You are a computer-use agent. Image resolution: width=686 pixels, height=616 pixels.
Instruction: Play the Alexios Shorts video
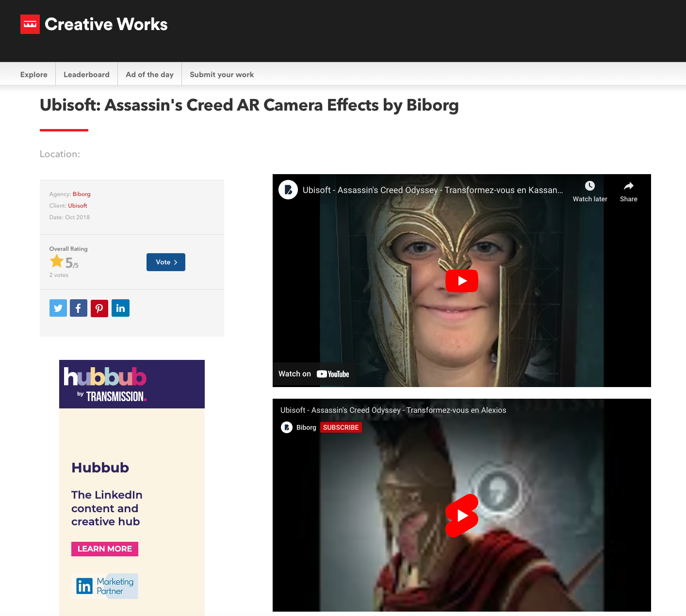(462, 516)
